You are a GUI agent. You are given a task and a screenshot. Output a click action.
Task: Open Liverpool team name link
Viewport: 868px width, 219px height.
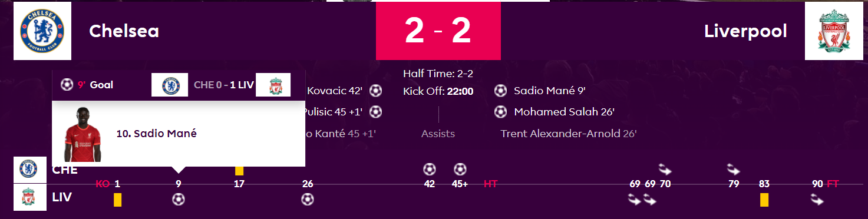point(745,31)
